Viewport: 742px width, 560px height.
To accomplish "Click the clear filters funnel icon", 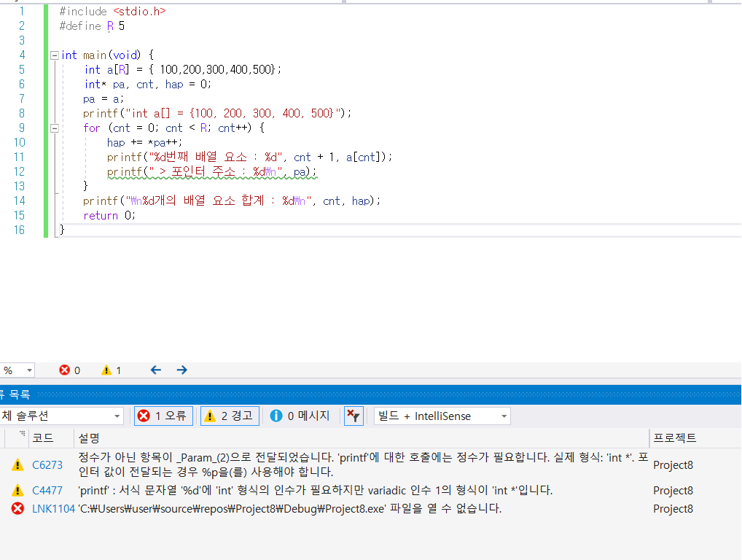I will 353,416.
